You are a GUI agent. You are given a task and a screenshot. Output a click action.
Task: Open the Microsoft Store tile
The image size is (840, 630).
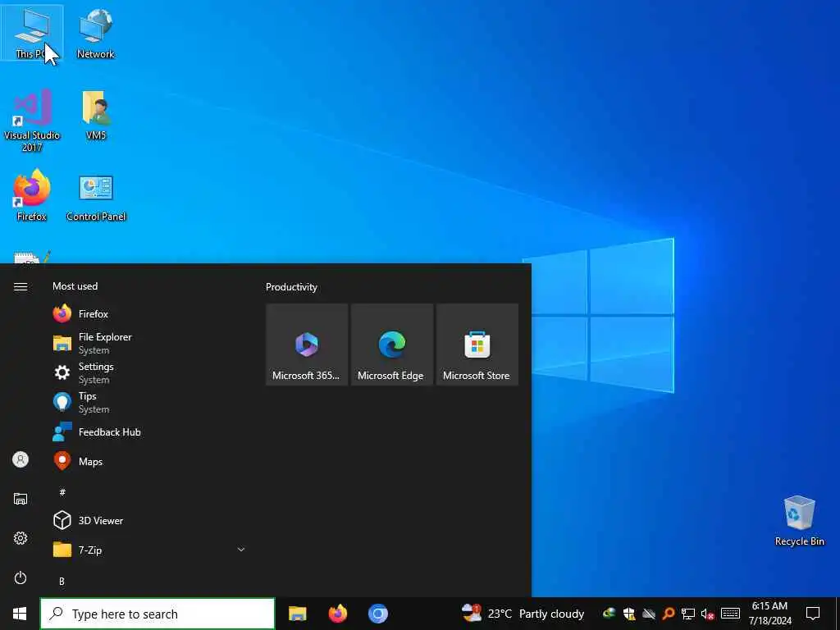click(477, 345)
